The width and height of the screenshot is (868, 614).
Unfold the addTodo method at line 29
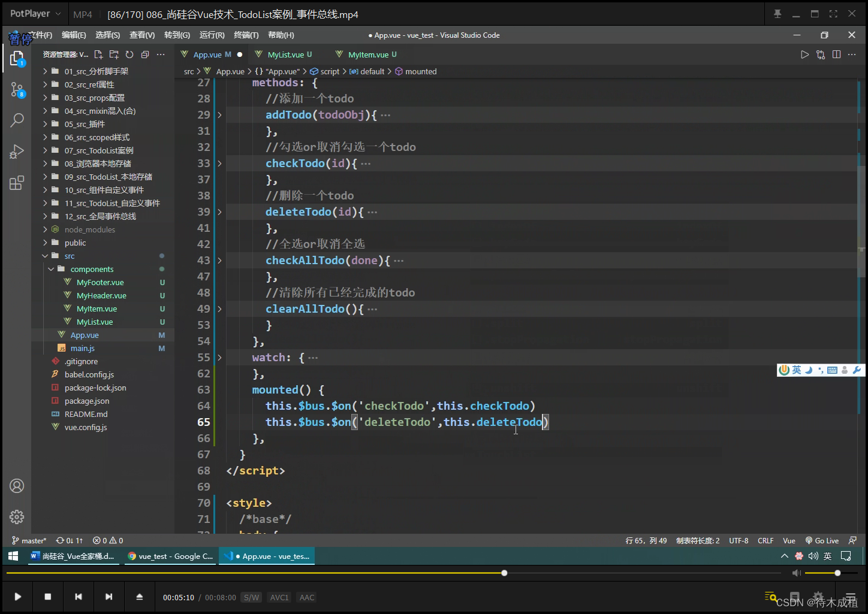pos(220,115)
